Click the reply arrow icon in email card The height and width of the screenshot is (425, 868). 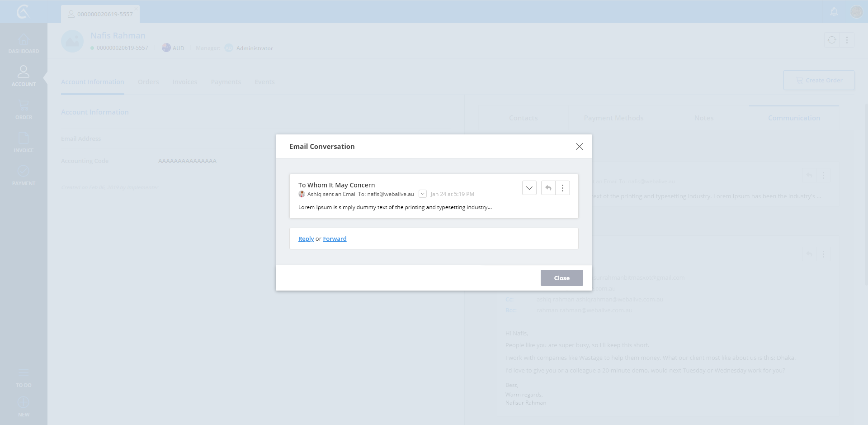548,188
